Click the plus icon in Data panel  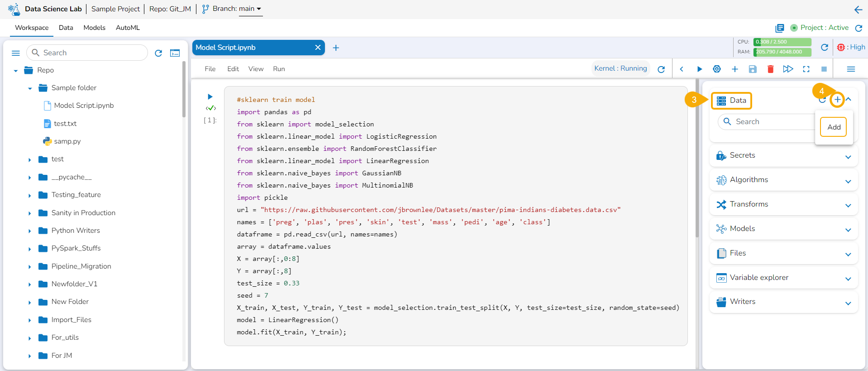tap(837, 100)
